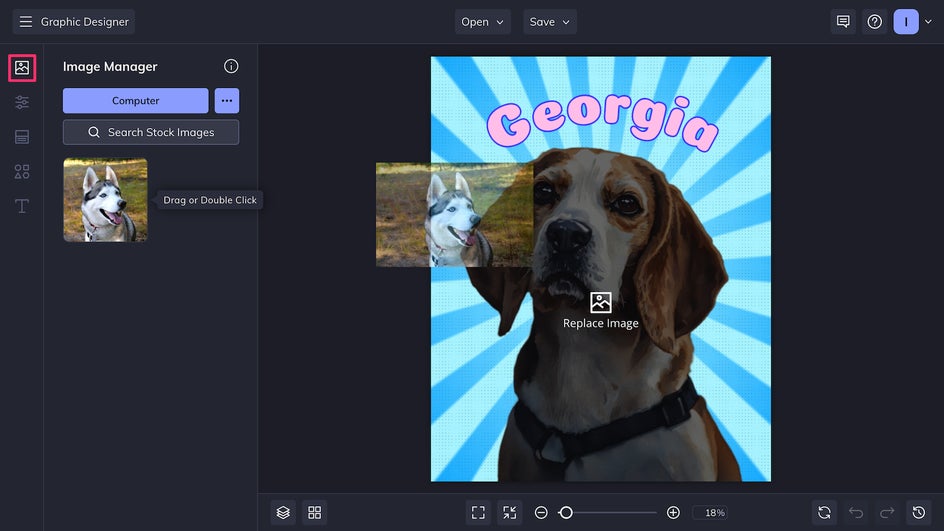Open the Edit adjustments sliders panel
This screenshot has width=944, height=531.
click(22, 102)
